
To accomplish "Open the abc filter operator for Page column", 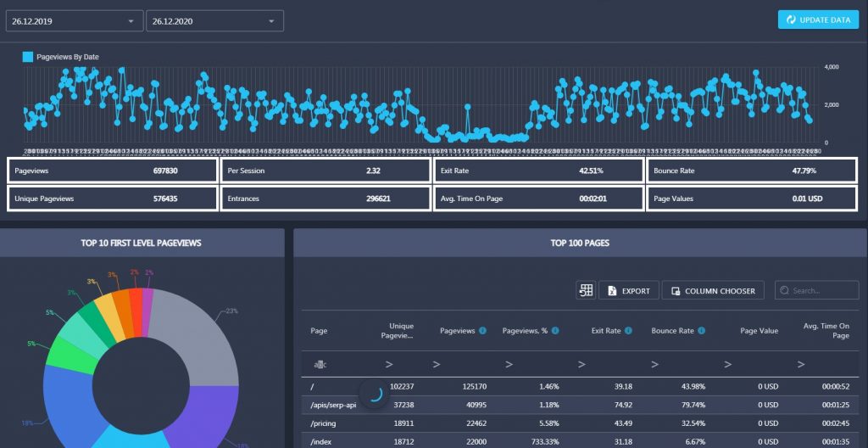I will point(320,364).
